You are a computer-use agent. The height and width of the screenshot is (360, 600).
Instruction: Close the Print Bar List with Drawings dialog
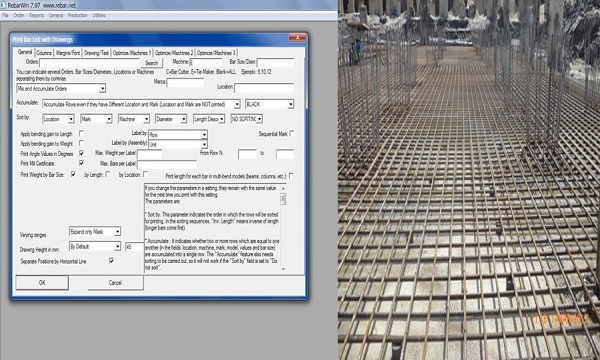[297, 37]
